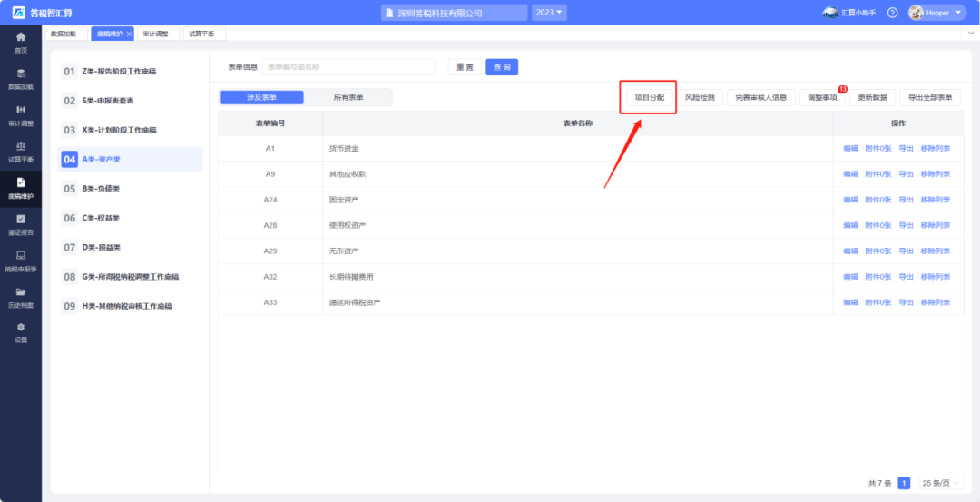The height and width of the screenshot is (502, 980).
Task: Click the 深圳答税科技有限公司 company selector
Action: [x=455, y=13]
